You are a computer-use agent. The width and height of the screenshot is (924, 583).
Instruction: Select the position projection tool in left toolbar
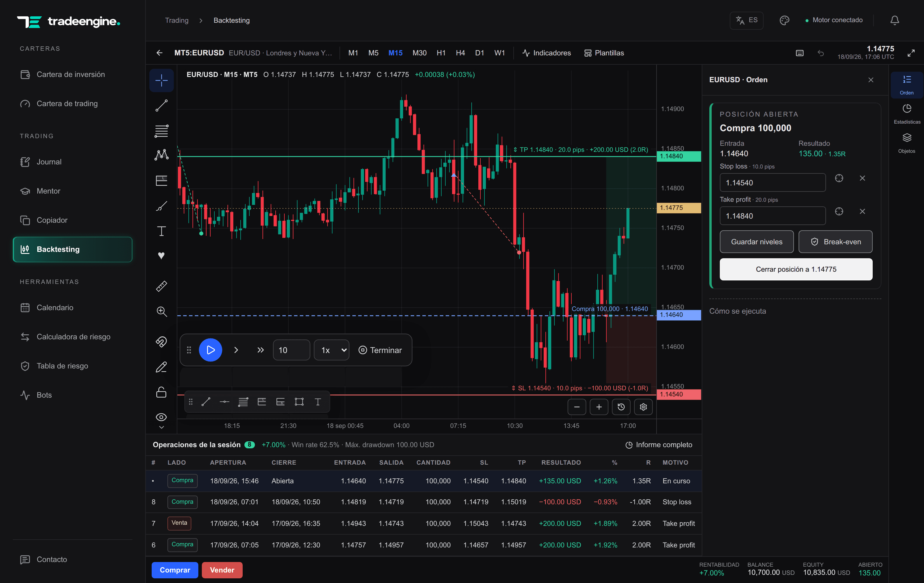click(161, 181)
